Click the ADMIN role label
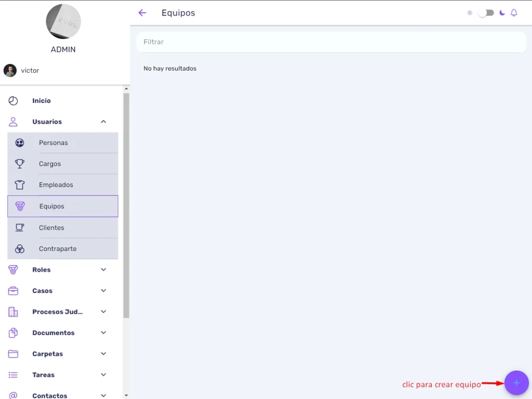Viewport: 532px width, 399px height. coord(63,49)
